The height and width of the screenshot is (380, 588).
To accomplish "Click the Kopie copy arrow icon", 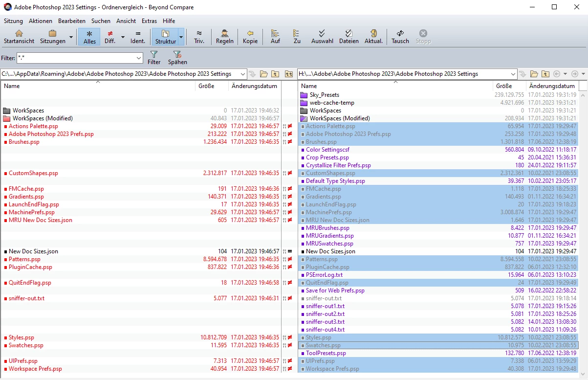I will (x=250, y=33).
